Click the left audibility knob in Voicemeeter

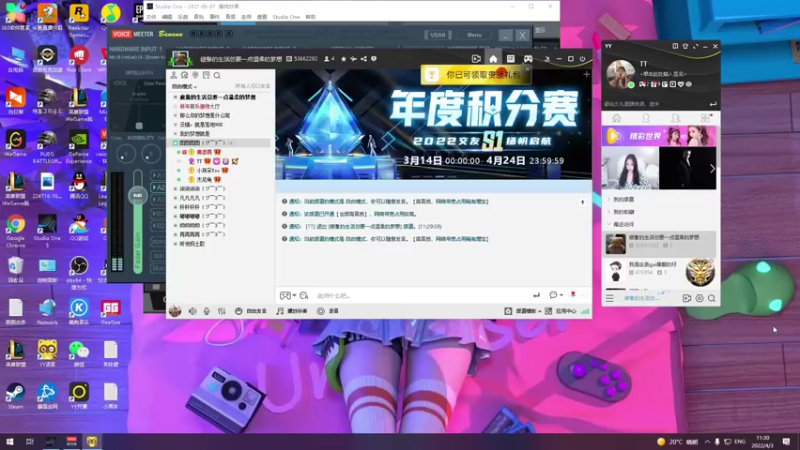click(126, 154)
